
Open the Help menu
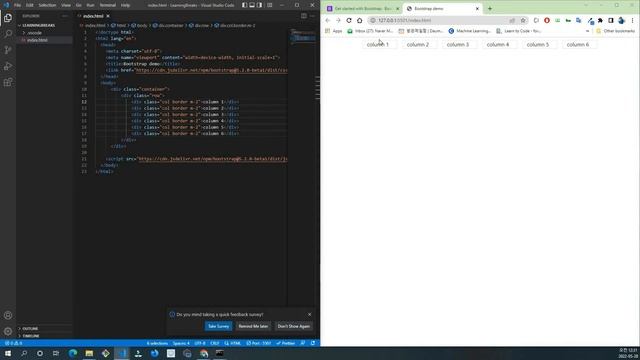click(x=125, y=5)
